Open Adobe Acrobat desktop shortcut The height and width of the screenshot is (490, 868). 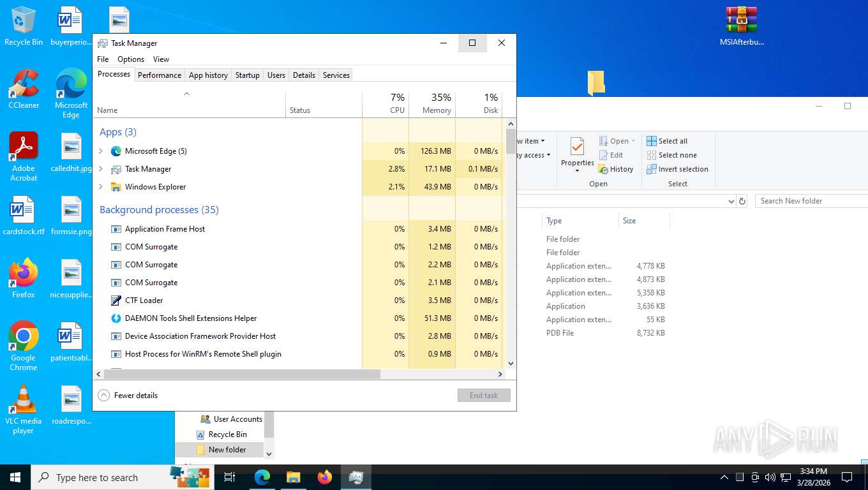(24, 157)
